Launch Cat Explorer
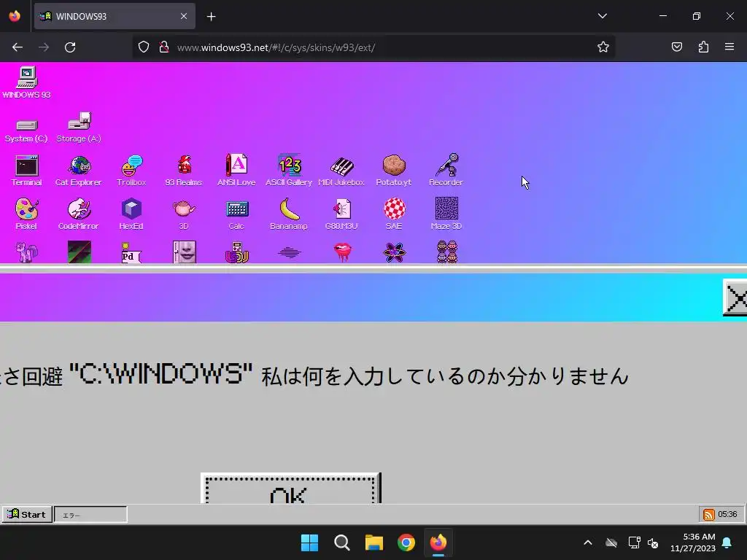The image size is (747, 560). pos(79,171)
